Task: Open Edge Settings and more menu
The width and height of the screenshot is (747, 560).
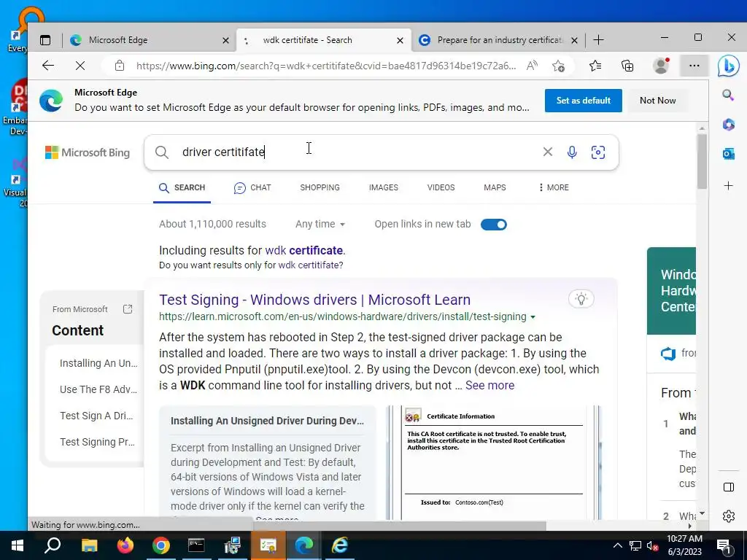Action: (x=694, y=66)
